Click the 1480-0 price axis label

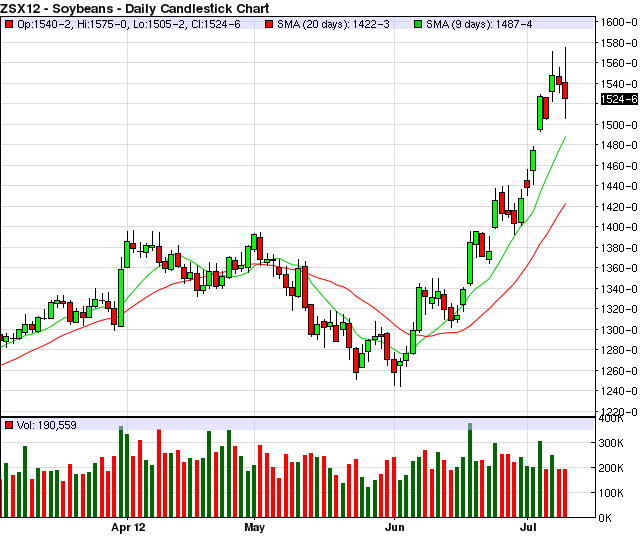coord(619,145)
